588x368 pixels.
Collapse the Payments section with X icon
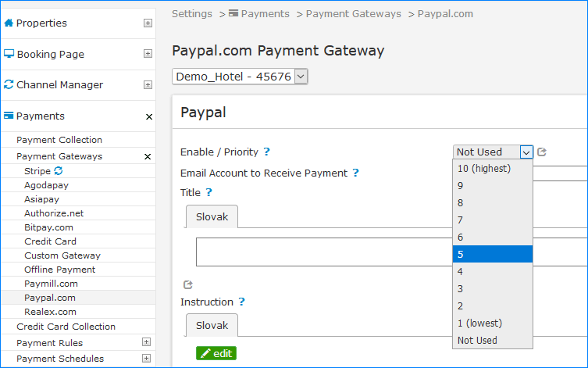point(148,116)
